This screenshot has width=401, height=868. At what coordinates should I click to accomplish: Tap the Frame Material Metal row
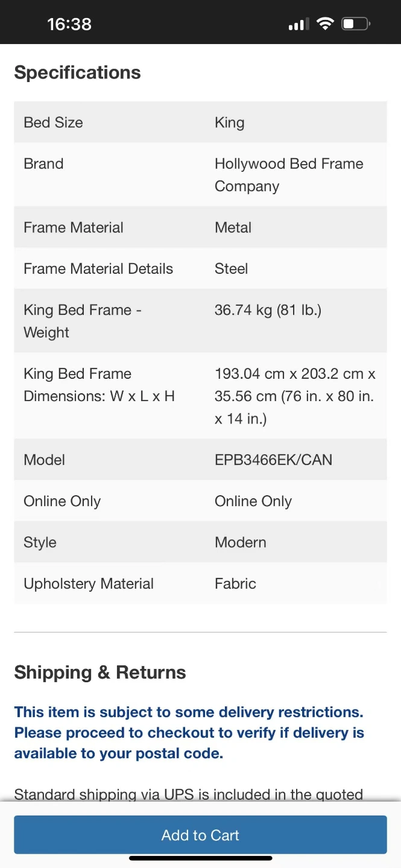point(200,227)
